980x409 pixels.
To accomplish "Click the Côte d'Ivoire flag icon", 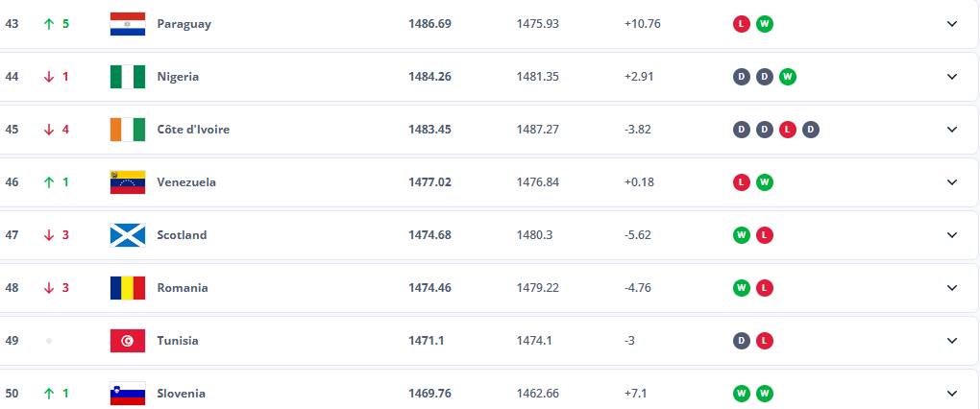I will (128, 130).
